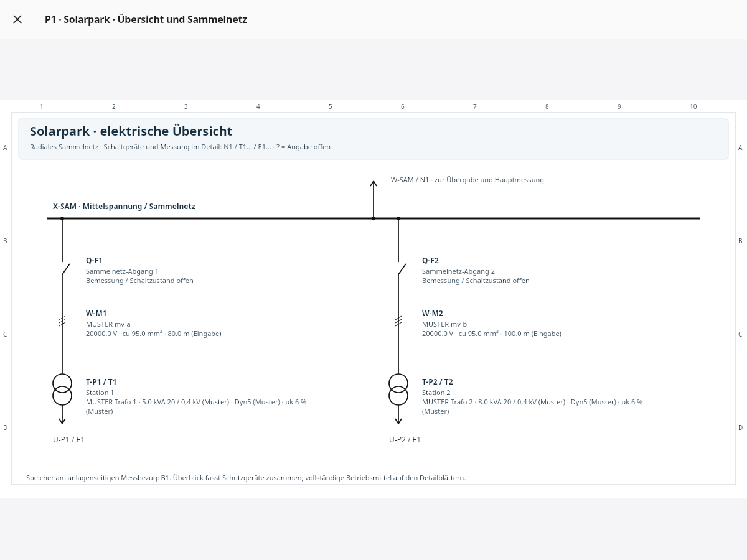Viewport: 747px width, 560px height.
Task: Select the 'W-M1' cable label
Action: [x=96, y=314]
